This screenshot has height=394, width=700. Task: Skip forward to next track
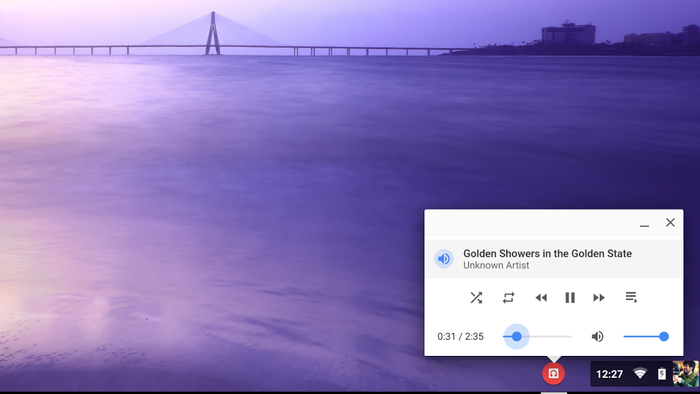coord(599,298)
